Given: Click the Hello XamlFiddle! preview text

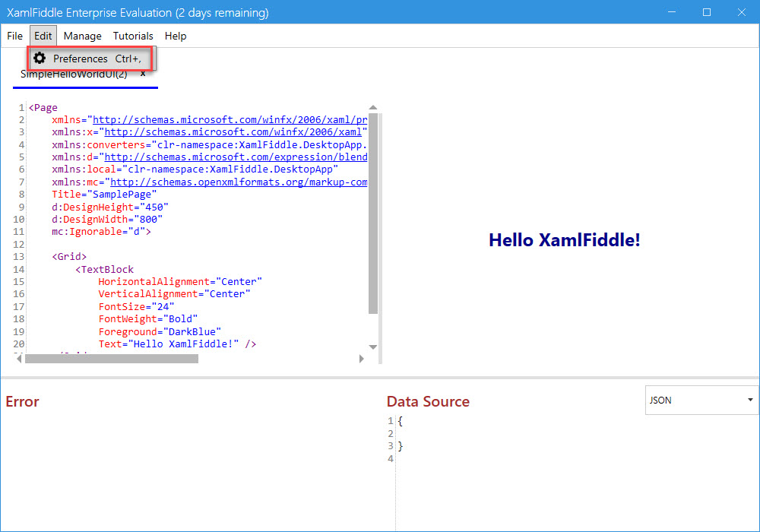Looking at the screenshot, I should [x=564, y=240].
